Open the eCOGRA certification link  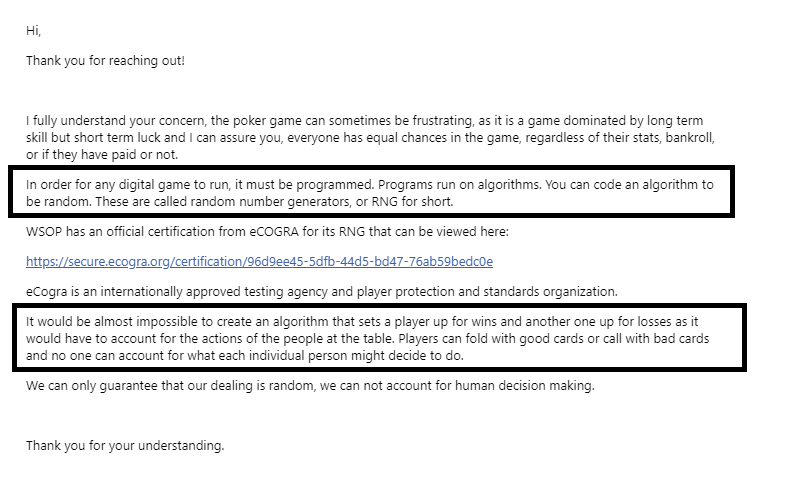click(259, 262)
